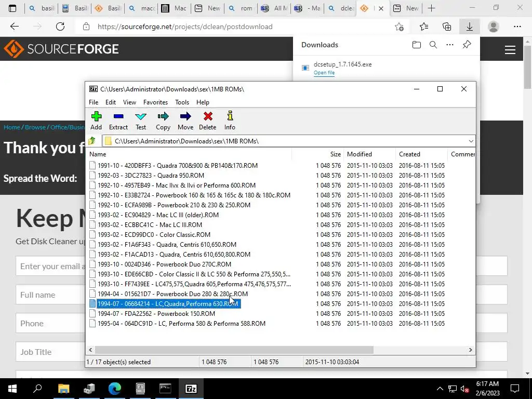This screenshot has height=399, width=532.
Task: Close the active SourceForge tab
Action: (x=381, y=8)
